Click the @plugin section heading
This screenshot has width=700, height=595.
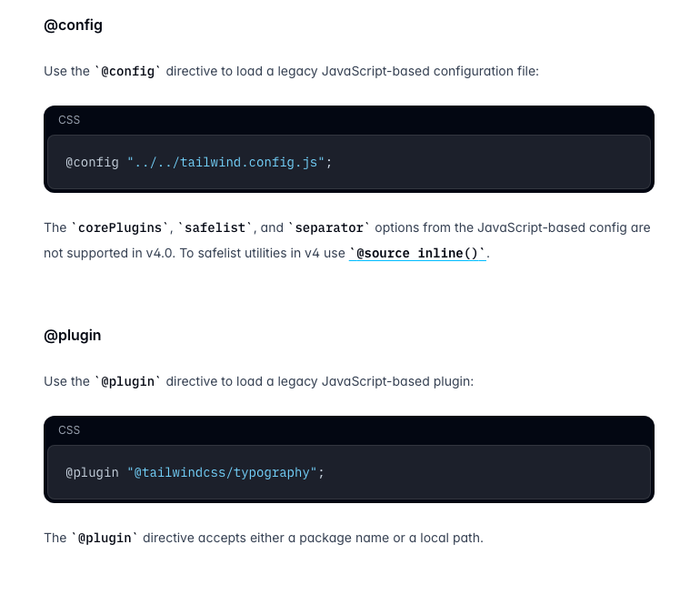tap(73, 336)
